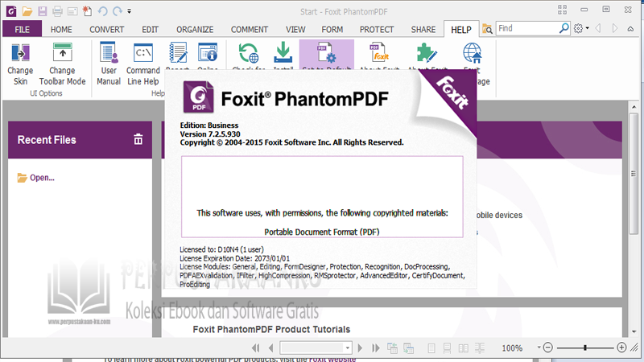Viewport: 644px width, 362px height.
Task: Open the page number dropdown
Action: pyautogui.click(x=348, y=348)
